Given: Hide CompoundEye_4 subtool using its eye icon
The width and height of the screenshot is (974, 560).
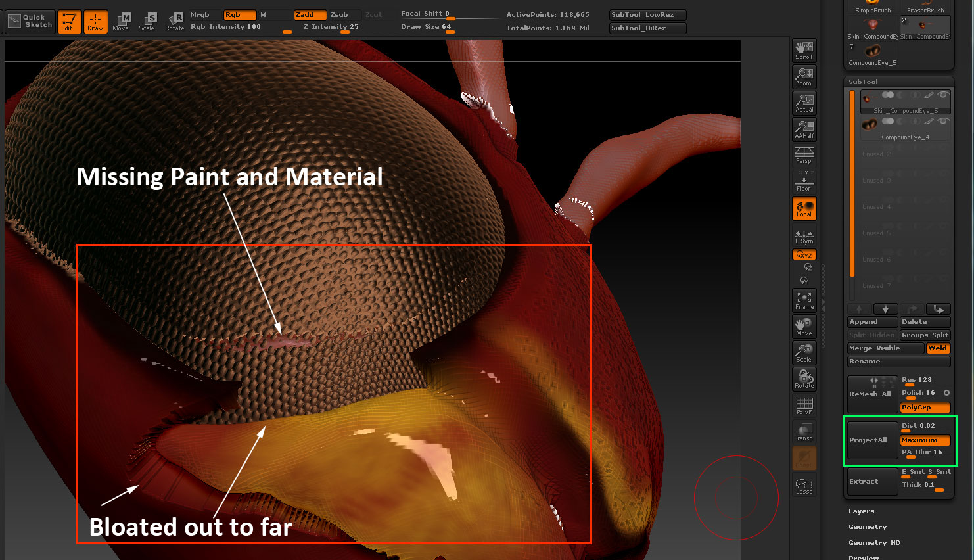Looking at the screenshot, I should (x=943, y=122).
